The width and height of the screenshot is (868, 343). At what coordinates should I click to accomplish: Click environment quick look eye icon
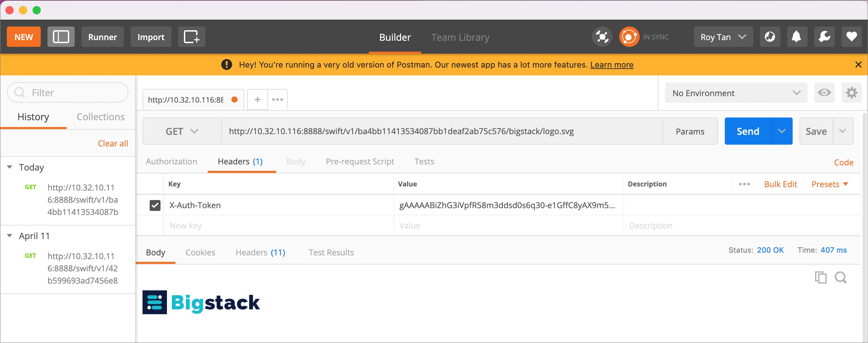click(x=824, y=93)
